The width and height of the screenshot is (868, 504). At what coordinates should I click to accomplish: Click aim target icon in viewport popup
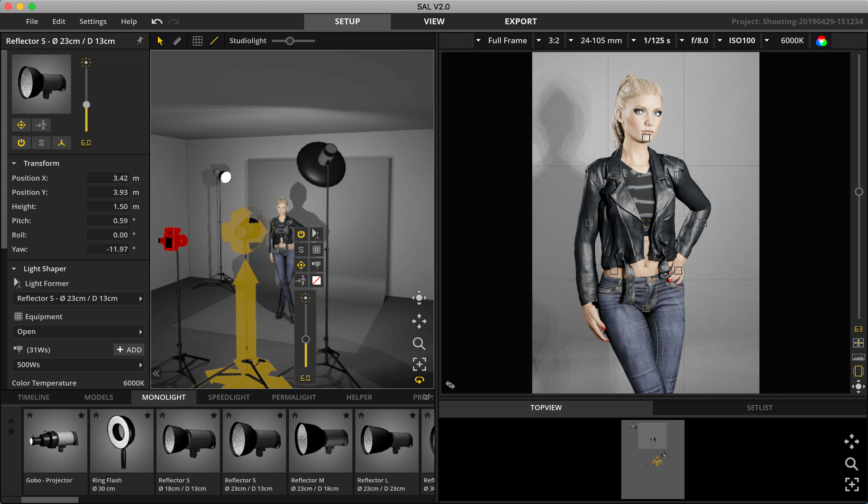tap(301, 265)
